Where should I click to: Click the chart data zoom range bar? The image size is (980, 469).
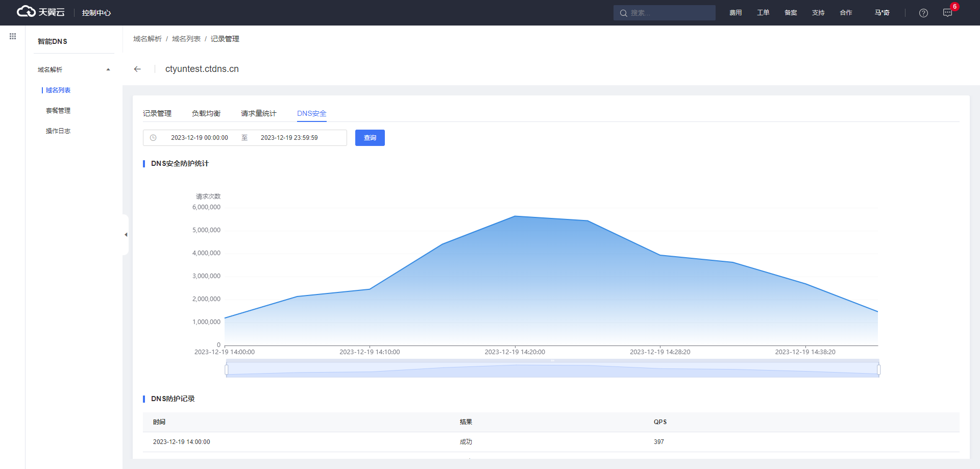(552, 369)
